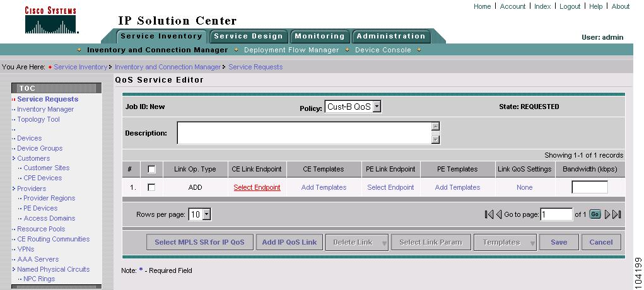Click into the Description text area
The width and height of the screenshot is (644, 290).
(x=305, y=133)
